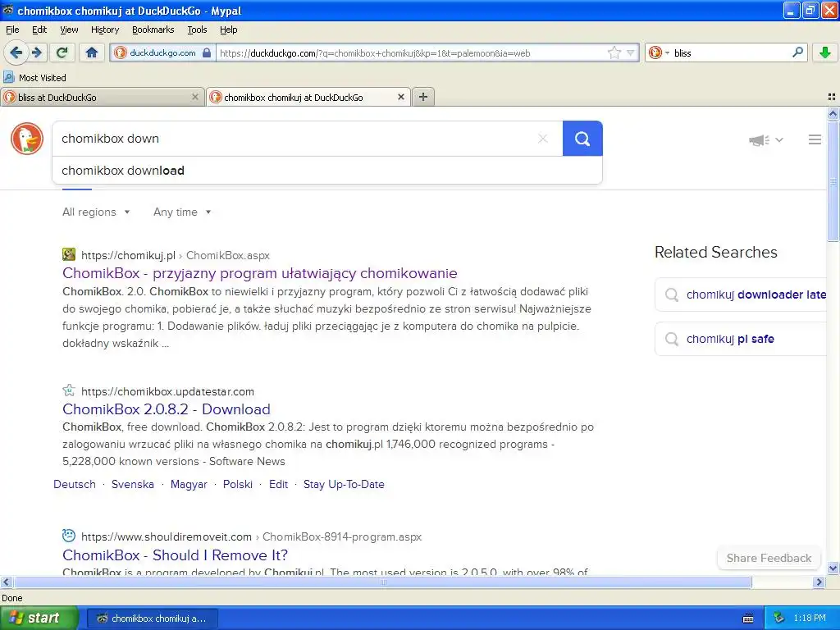Click the horizontal scrollbar right arrow
Viewport: 840px width, 630px height.
tap(819, 582)
